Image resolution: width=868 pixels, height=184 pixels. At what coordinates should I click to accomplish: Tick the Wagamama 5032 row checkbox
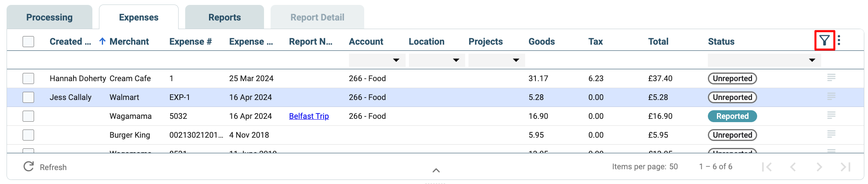[x=28, y=116]
